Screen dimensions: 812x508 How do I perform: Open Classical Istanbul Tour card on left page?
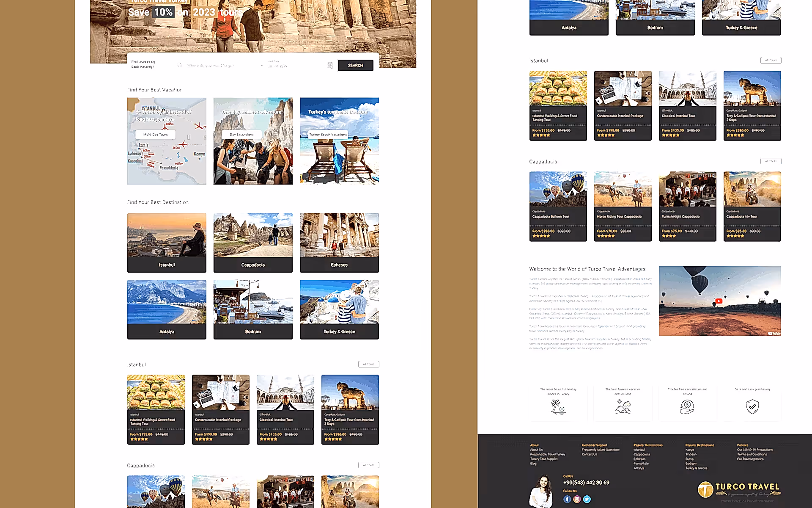point(285,409)
